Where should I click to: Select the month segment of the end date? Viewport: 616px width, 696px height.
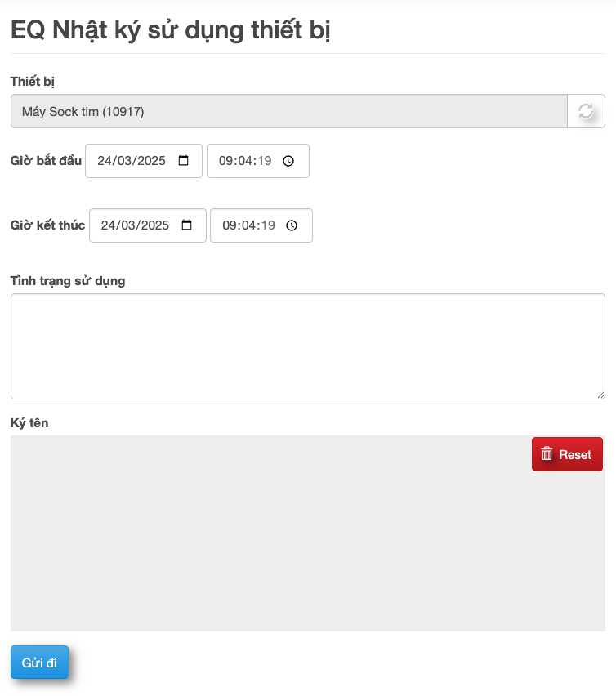[x=127, y=225]
